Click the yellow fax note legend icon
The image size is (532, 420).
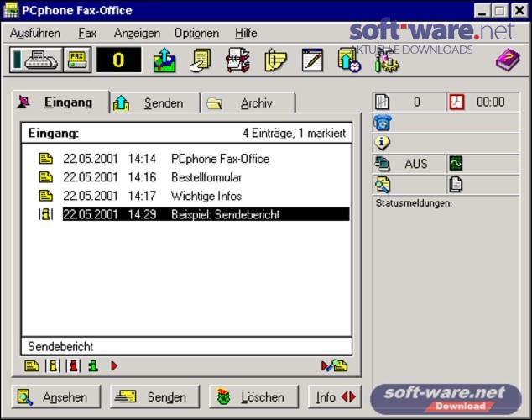[32, 366]
